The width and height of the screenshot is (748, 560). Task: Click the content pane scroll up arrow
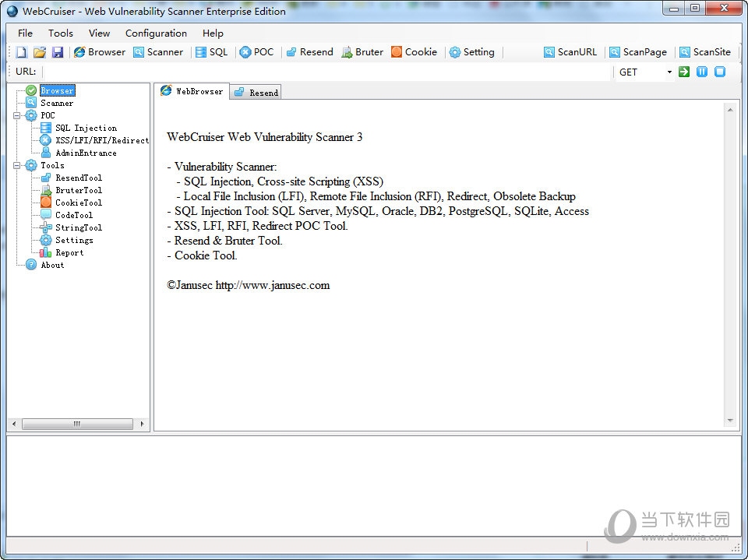pos(730,110)
